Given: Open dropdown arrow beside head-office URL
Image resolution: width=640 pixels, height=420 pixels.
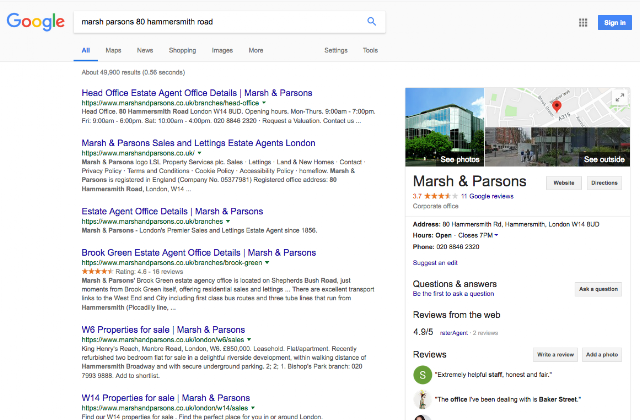Looking at the screenshot, I should (x=264, y=103).
